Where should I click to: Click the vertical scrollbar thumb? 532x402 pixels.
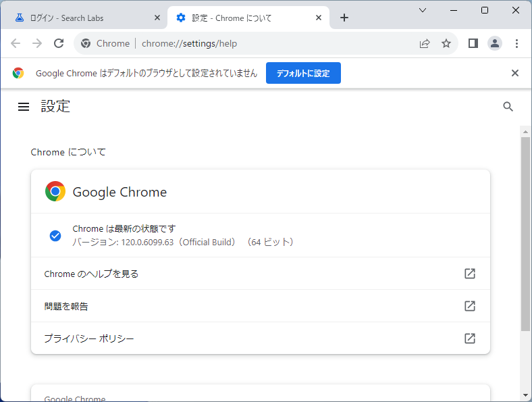tap(525, 234)
